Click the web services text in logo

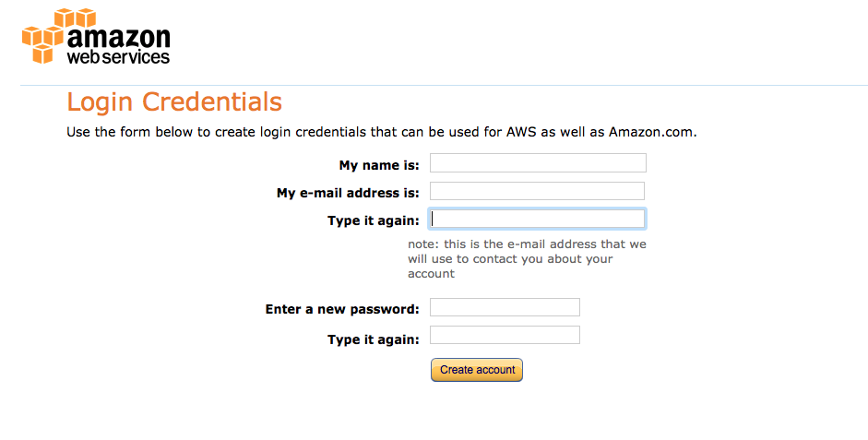click(x=118, y=57)
